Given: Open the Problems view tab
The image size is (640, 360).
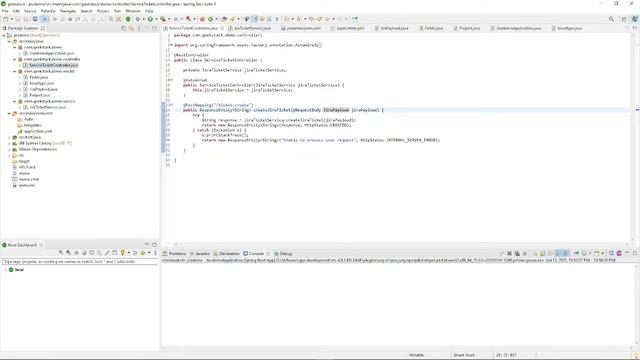Looking at the screenshot, I should click(x=174, y=253).
